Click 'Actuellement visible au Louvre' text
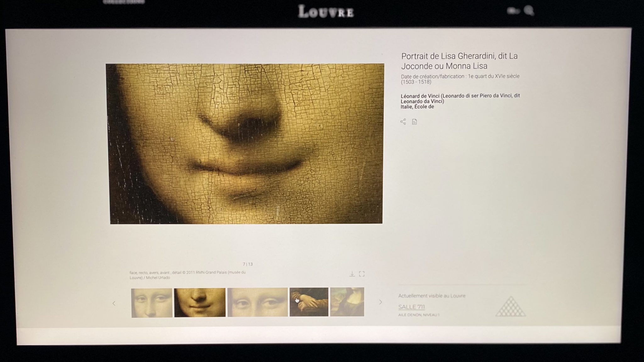This screenshot has height=362, width=644. tap(432, 296)
